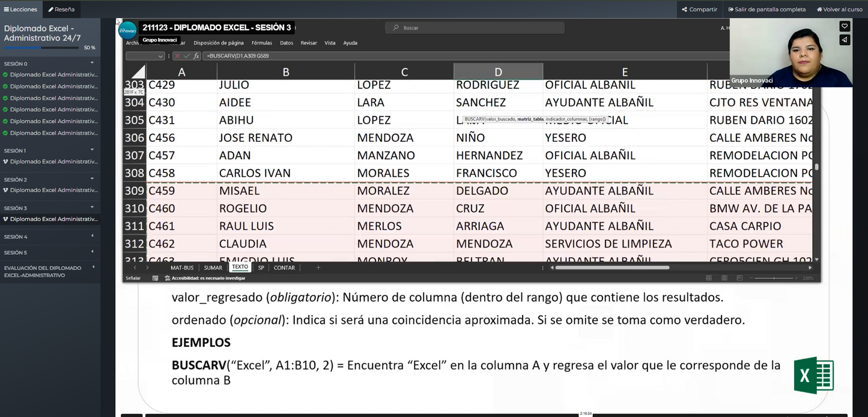868x417 pixels.
Task: Click the paper plane send icon
Action: pos(845,40)
